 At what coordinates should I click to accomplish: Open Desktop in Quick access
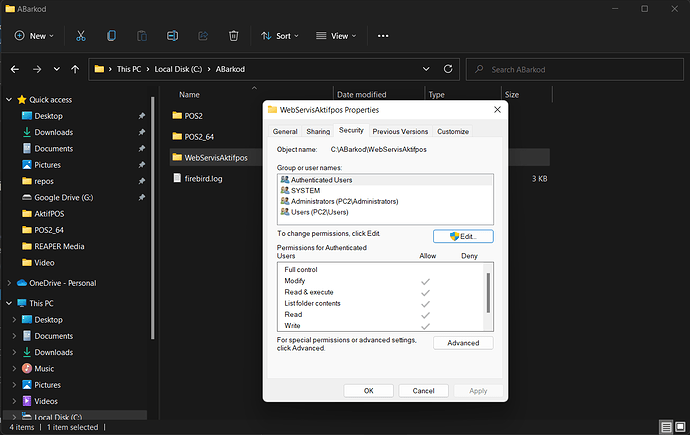click(x=48, y=116)
